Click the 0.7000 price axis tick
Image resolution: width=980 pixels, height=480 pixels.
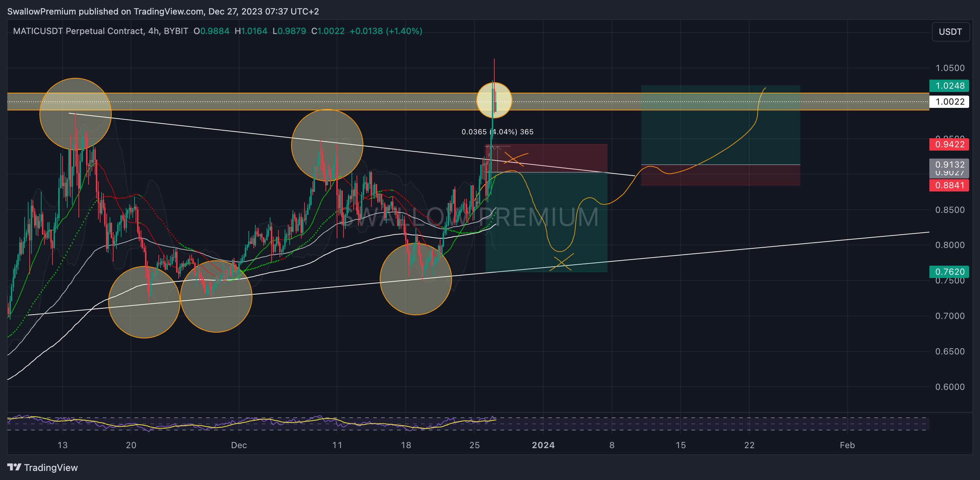coord(950,316)
